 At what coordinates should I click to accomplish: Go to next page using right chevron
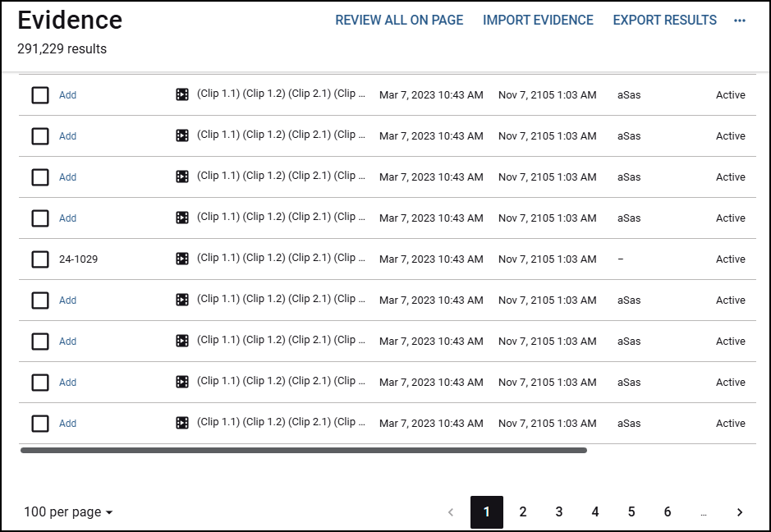(740, 512)
